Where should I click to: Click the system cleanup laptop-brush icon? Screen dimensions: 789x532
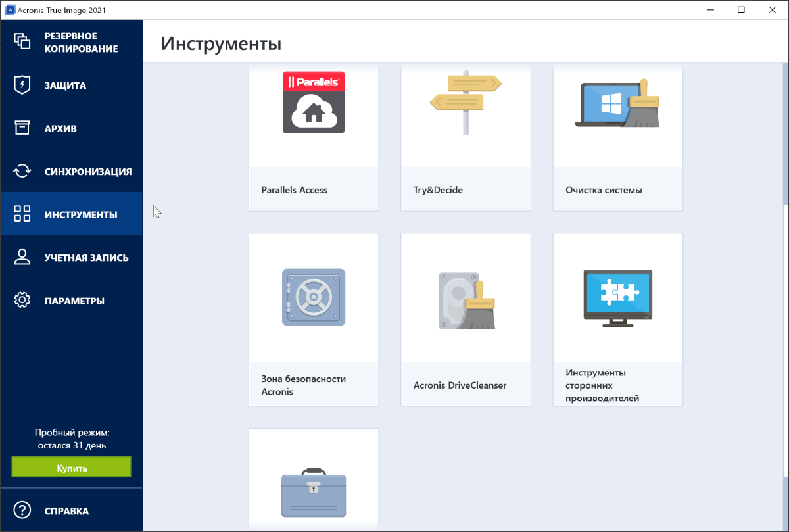pos(617,103)
